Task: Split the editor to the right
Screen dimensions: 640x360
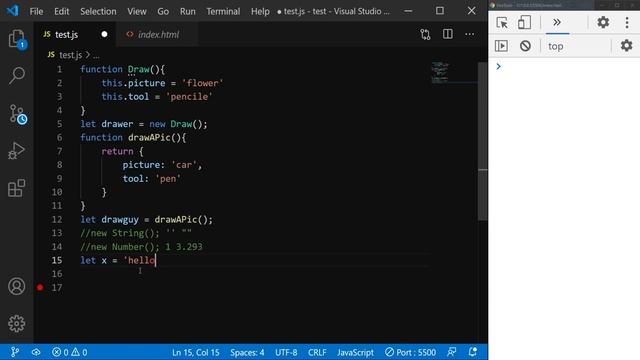Action: coord(448,34)
